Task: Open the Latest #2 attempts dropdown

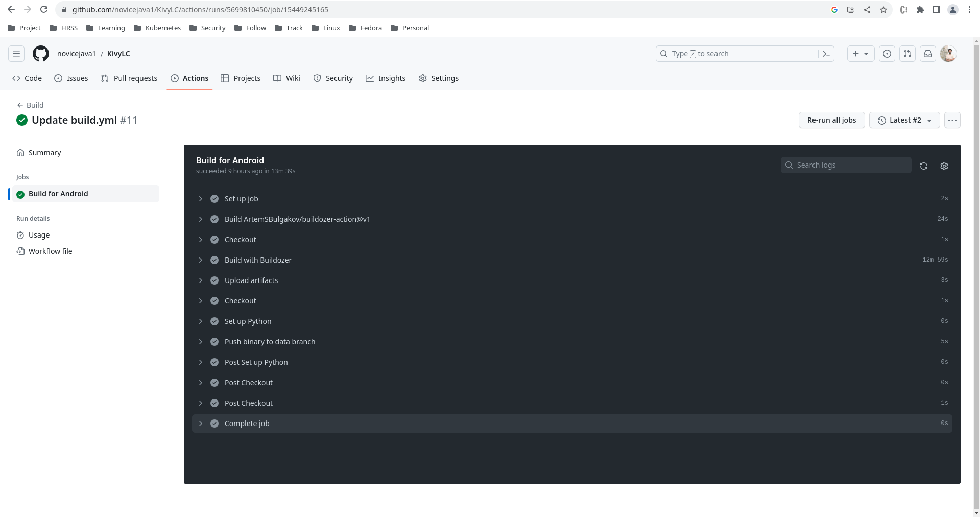Action: pos(904,120)
